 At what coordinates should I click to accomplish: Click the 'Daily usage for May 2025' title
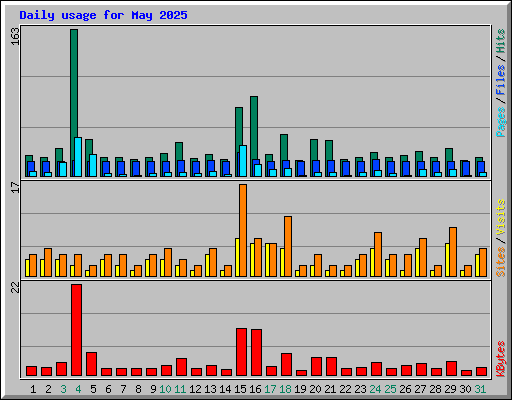click(103, 15)
